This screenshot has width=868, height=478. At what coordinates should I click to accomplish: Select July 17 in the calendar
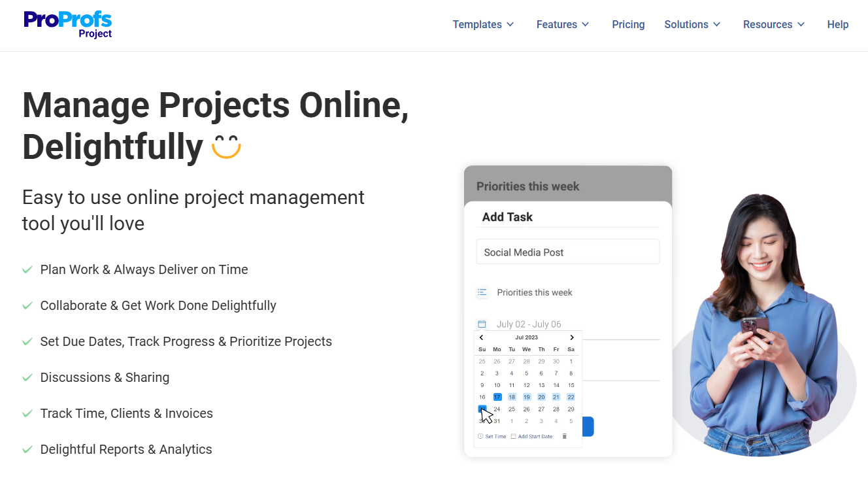point(497,397)
